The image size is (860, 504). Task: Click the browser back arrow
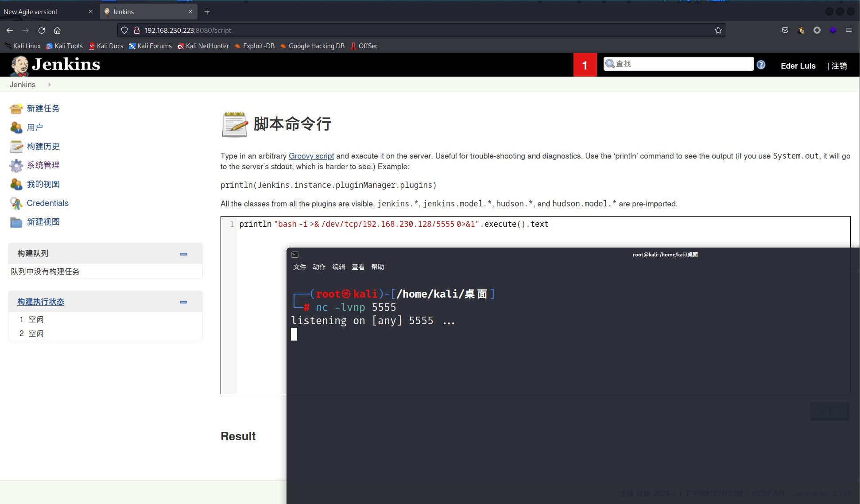point(10,30)
